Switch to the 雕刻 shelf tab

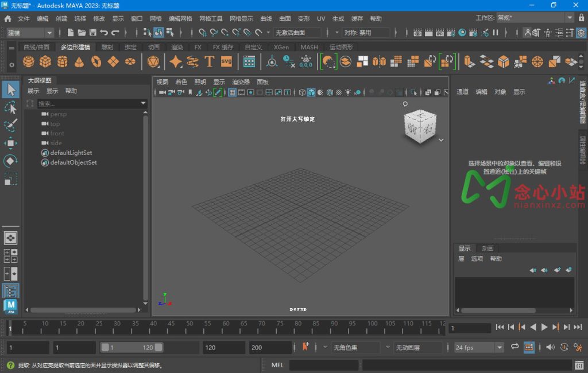point(107,47)
